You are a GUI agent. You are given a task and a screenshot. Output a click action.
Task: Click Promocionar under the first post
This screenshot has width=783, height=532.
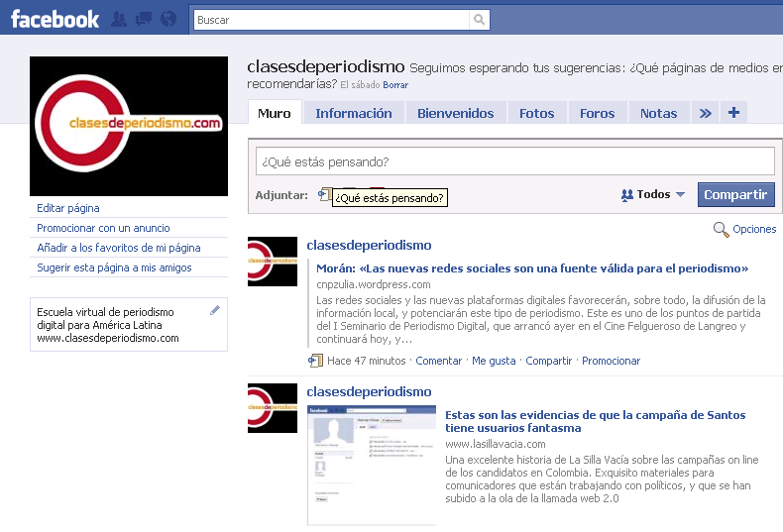[x=612, y=361]
